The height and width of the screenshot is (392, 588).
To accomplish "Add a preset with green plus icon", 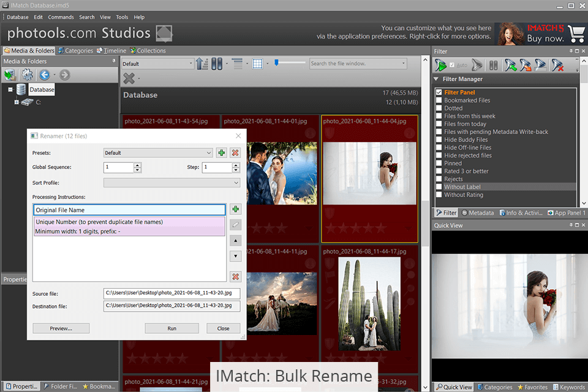I will [x=222, y=153].
